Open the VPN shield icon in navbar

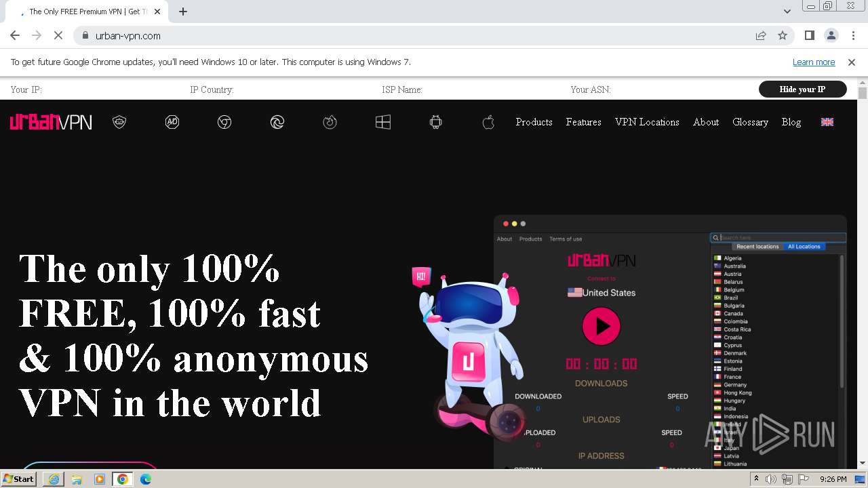(x=119, y=122)
